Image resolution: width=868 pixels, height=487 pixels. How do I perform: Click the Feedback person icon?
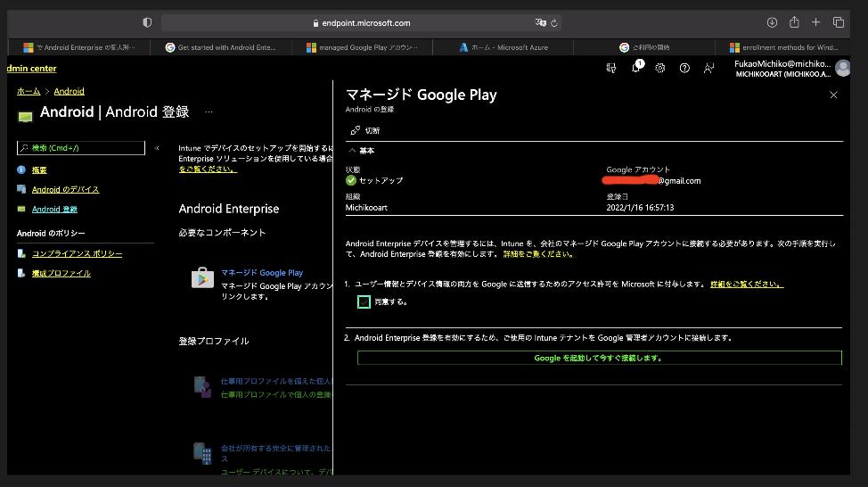click(708, 68)
